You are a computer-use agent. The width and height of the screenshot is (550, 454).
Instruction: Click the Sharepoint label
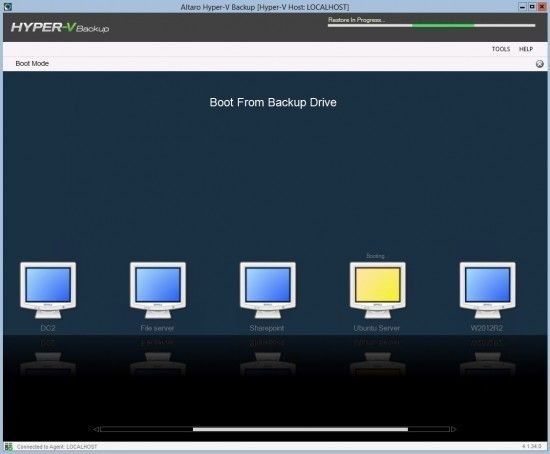[x=267, y=328]
